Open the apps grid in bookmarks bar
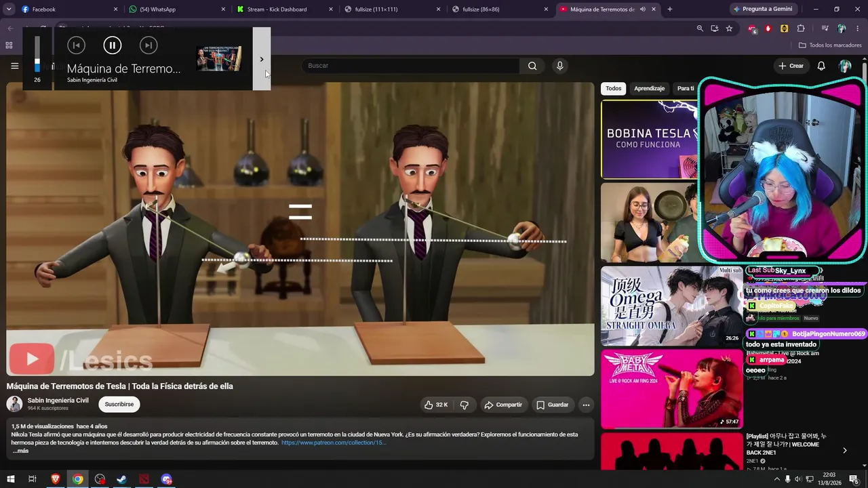Image resolution: width=868 pixels, height=488 pixels. coord(9,45)
